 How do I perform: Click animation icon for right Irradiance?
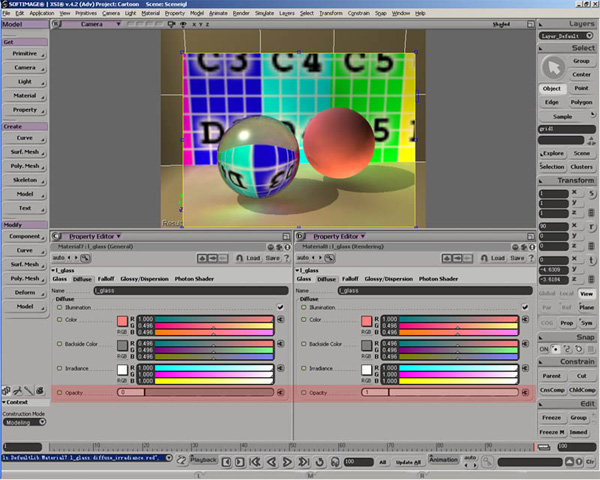coord(525,368)
